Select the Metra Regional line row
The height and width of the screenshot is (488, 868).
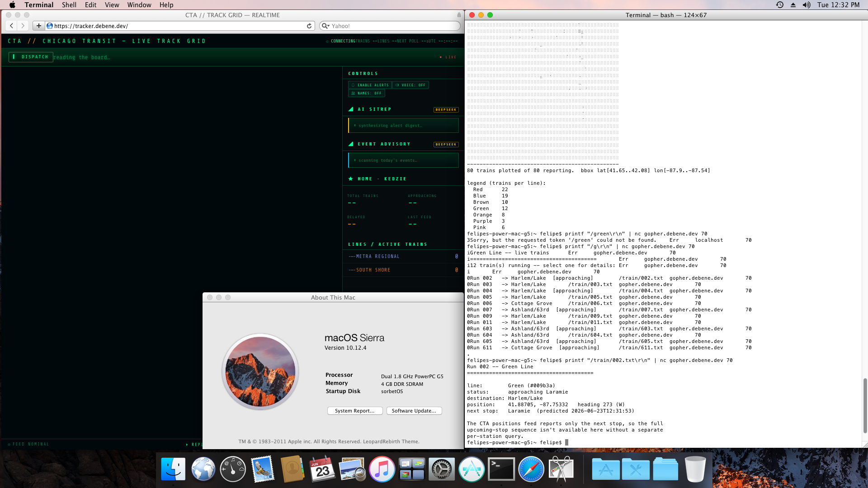click(403, 256)
